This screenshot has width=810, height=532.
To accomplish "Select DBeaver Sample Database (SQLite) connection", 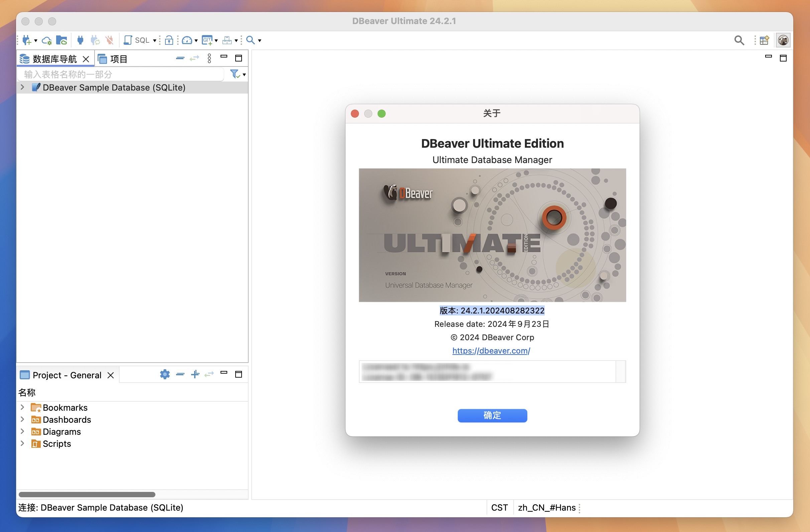I will tap(114, 88).
